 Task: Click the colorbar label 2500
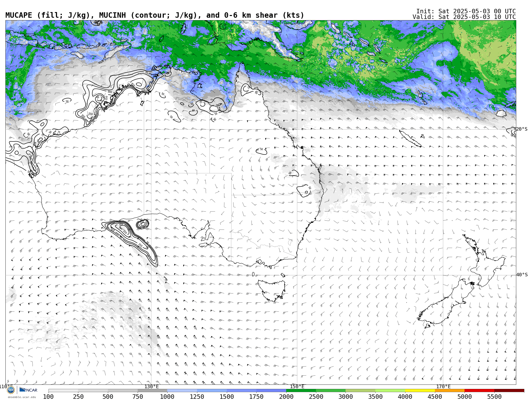pyautogui.click(x=316, y=397)
